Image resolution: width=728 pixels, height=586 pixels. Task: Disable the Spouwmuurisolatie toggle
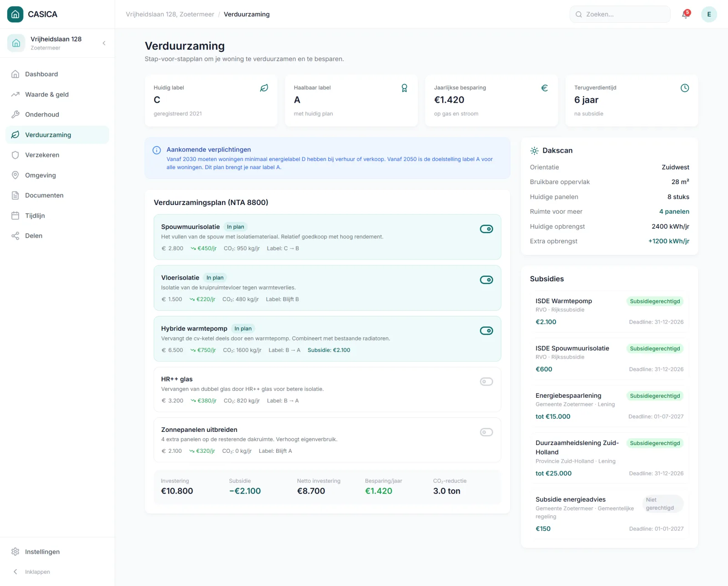pyautogui.click(x=486, y=229)
